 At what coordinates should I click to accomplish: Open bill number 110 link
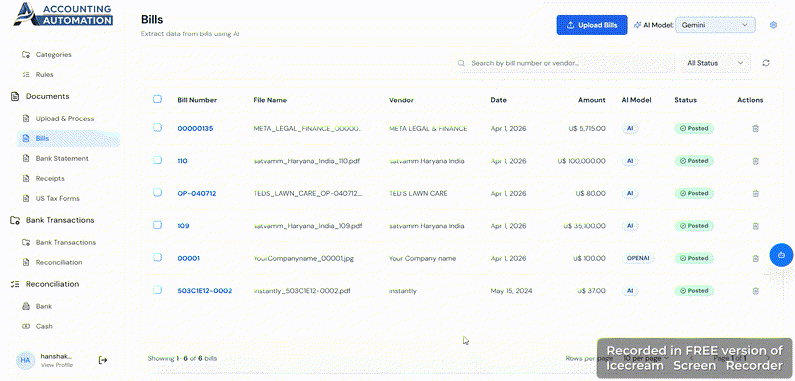click(182, 161)
